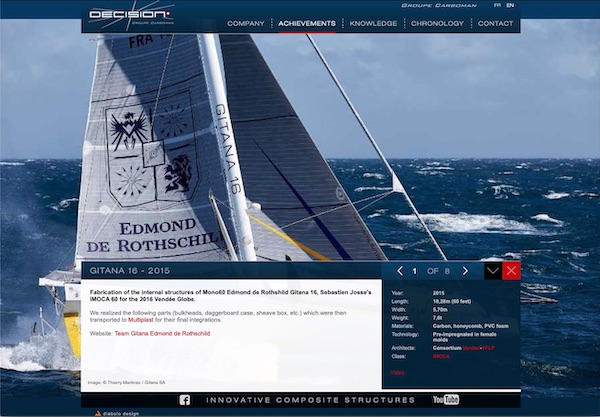Screen dimensions: 600x417
Task: Switch site language to EN
Action: click(510, 5)
